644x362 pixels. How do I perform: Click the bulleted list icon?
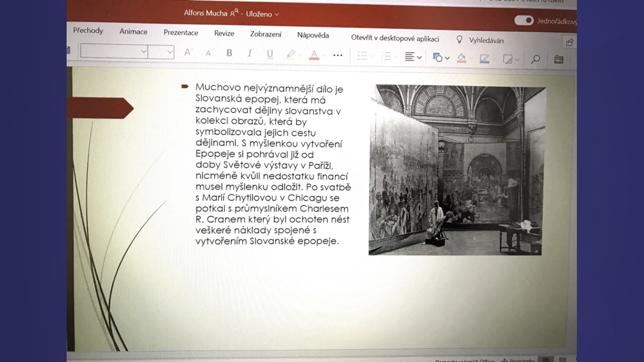363,56
